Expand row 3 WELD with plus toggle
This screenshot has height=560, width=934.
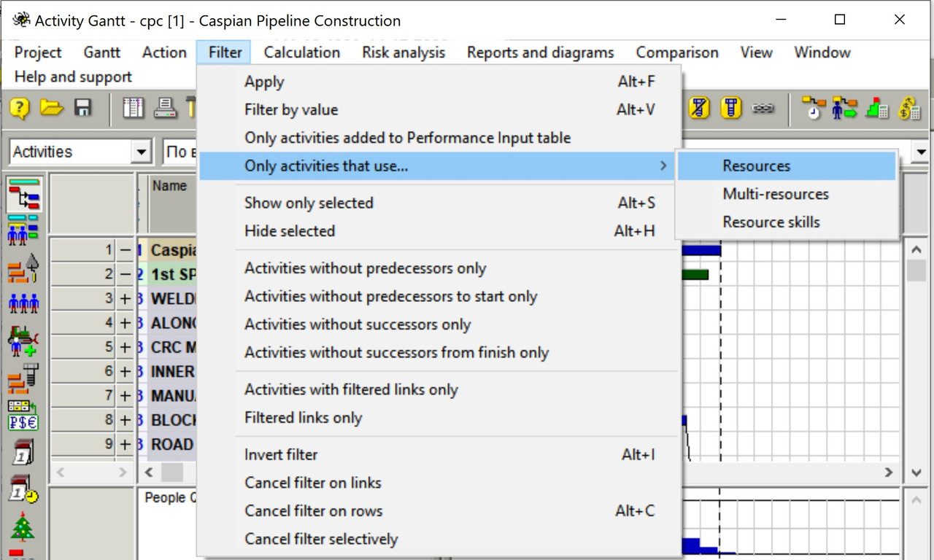(126, 298)
